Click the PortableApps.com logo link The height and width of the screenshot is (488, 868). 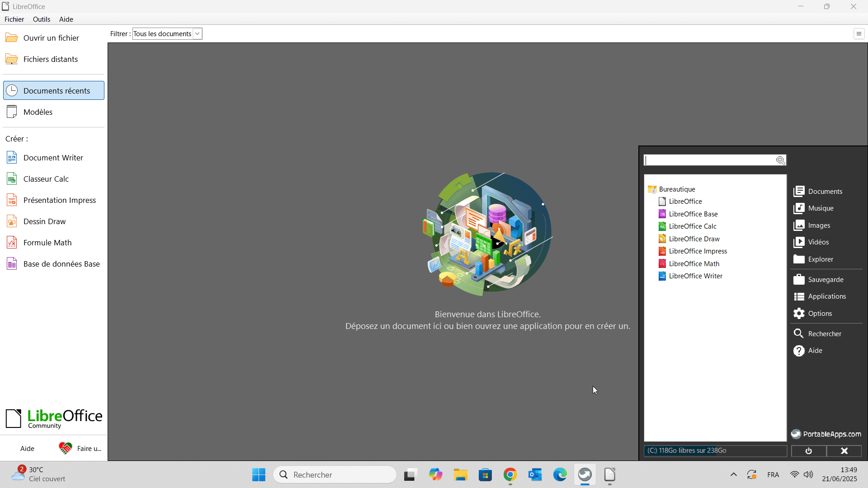(826, 434)
